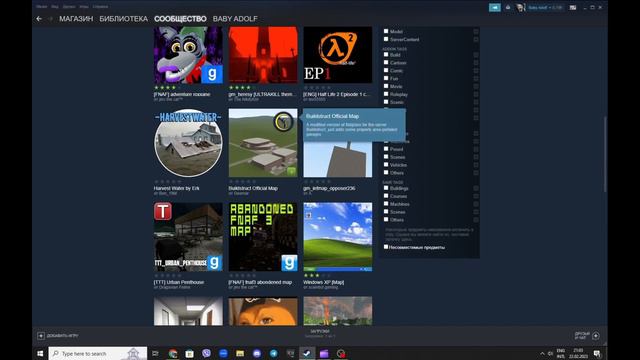
Task: Toggle the Movie tag checkbox
Action: pyautogui.click(x=386, y=86)
